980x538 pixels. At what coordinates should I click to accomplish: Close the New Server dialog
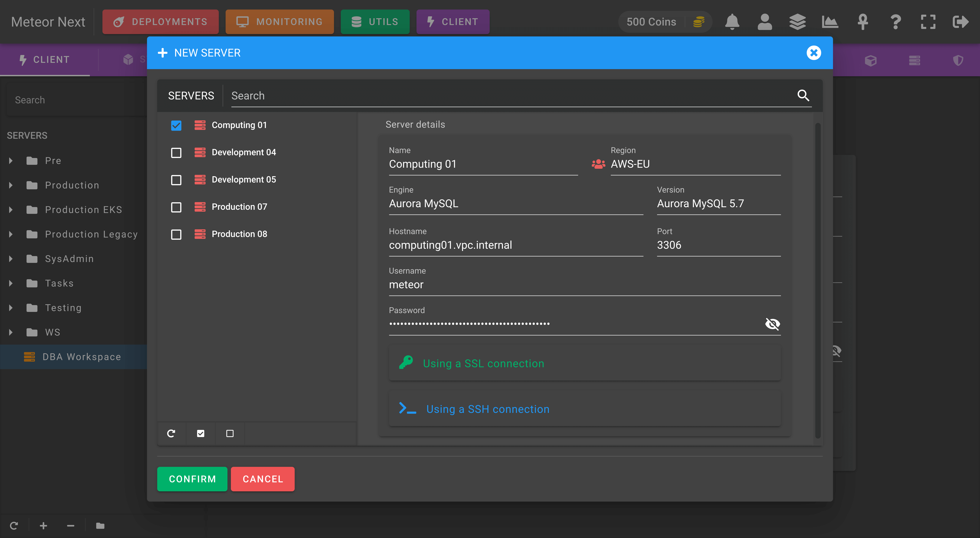[x=814, y=53]
